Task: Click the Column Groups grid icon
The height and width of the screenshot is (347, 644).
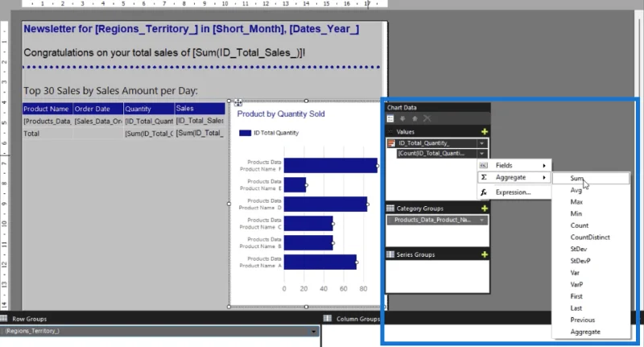Action: [328, 318]
